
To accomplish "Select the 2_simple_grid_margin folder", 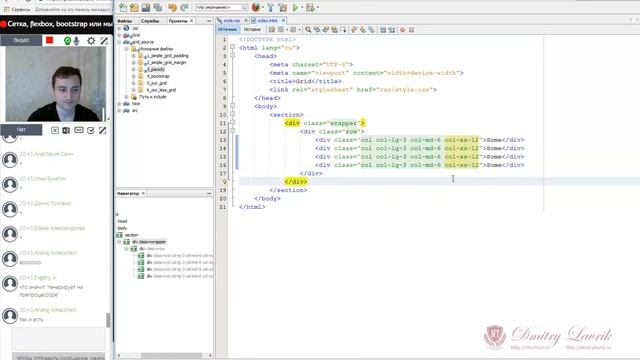I will point(166,62).
